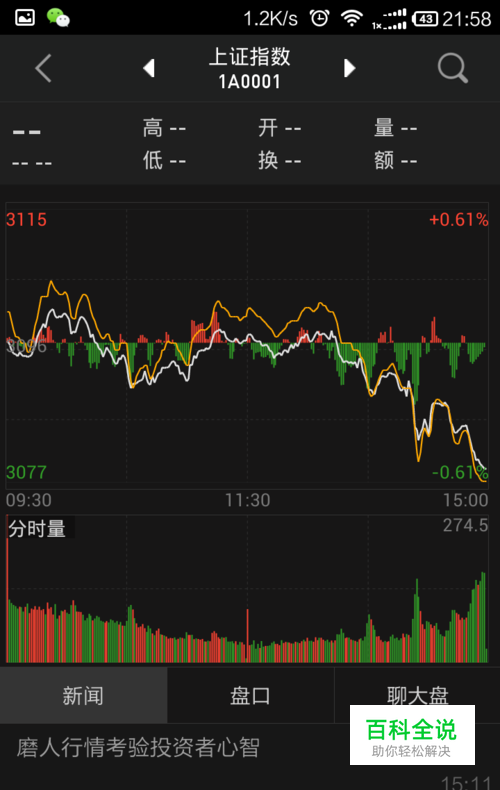Select the 盘口 tab
This screenshot has height=790, width=500.
pyautogui.click(x=251, y=696)
